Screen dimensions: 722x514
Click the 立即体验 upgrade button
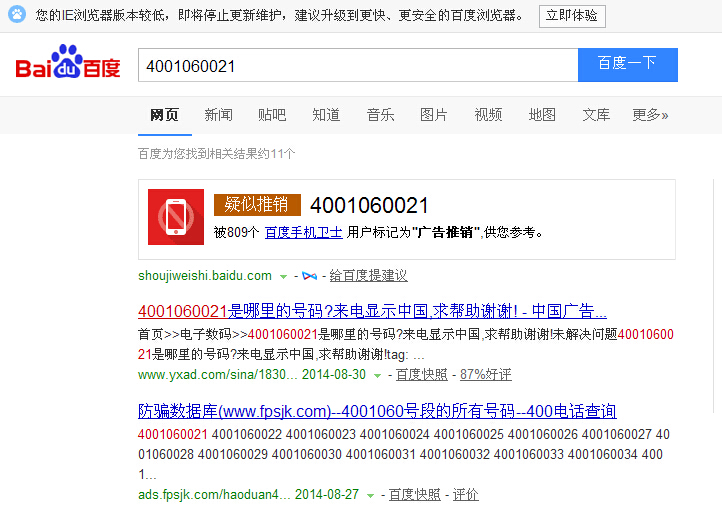click(x=572, y=16)
